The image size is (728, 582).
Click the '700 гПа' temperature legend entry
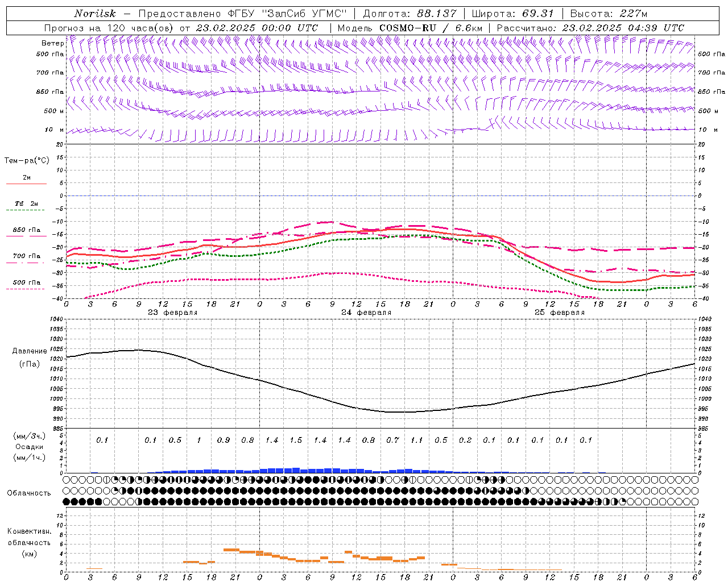click(x=27, y=256)
